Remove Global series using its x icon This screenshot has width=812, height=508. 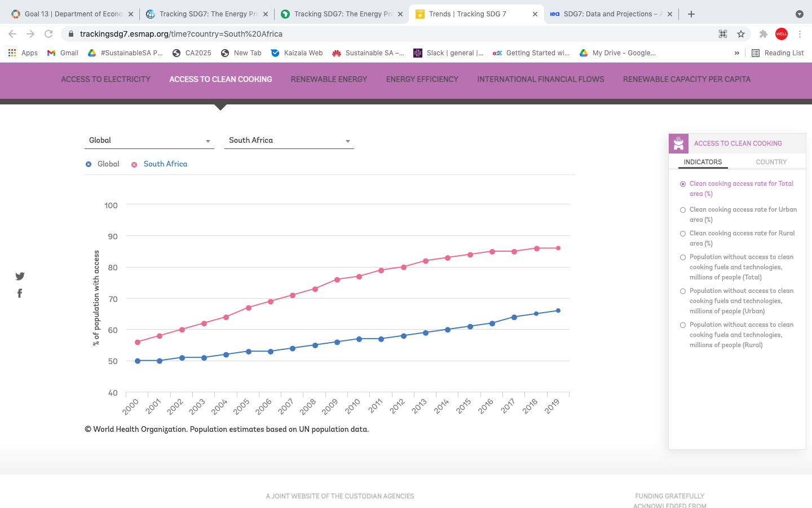coord(89,164)
